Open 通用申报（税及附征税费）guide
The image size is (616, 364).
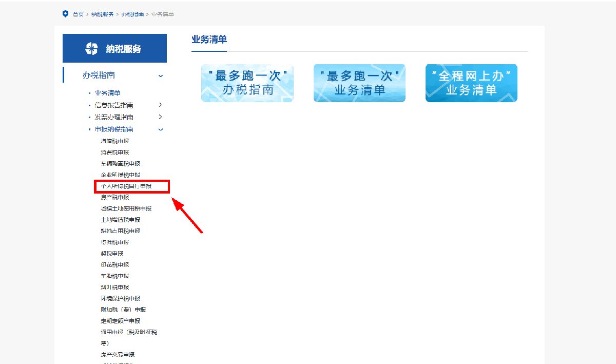click(x=129, y=337)
